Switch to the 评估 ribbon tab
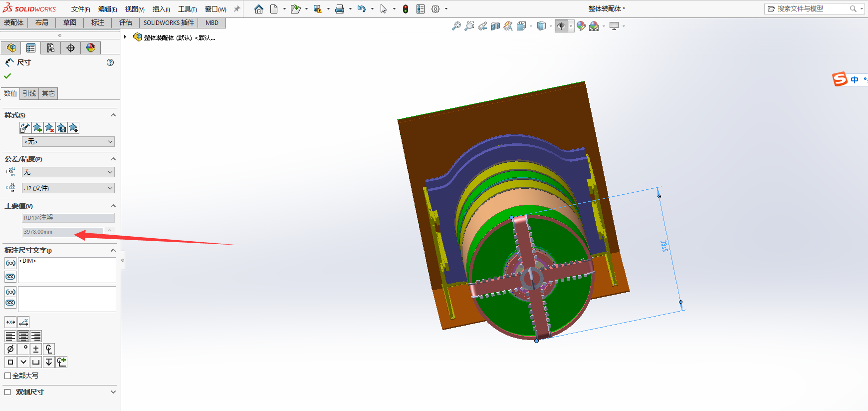The image size is (868, 411). coord(126,22)
